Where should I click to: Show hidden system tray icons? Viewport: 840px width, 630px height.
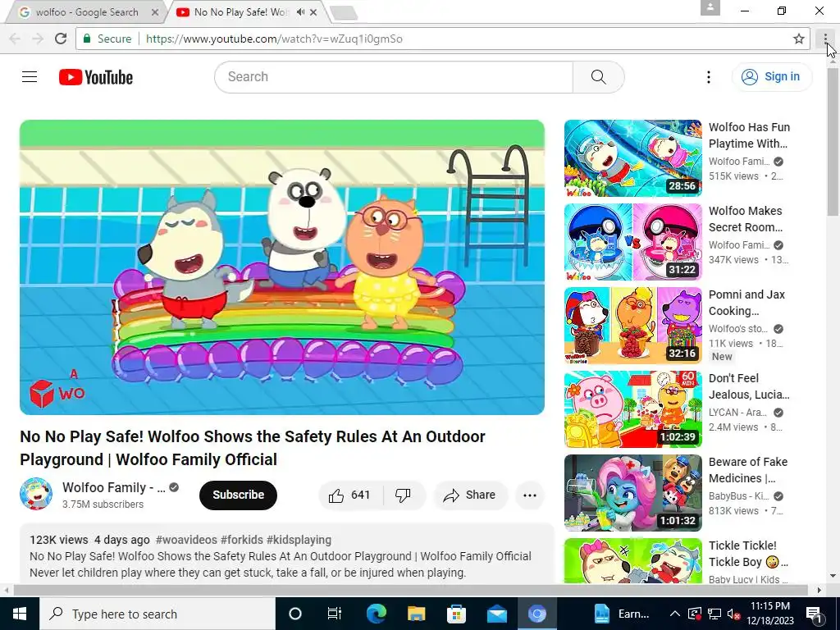point(675,614)
